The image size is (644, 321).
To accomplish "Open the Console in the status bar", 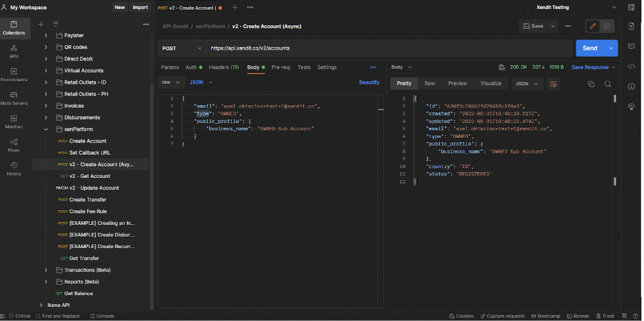I will tap(102, 316).
